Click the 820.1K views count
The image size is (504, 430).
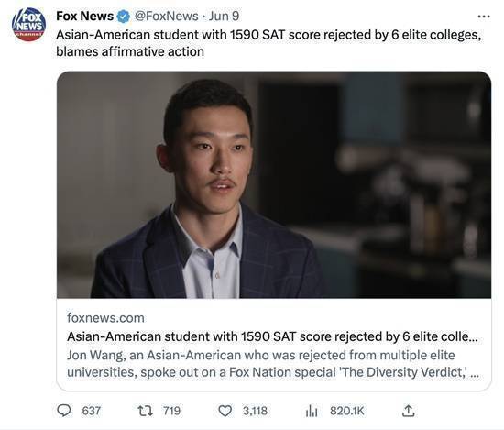347,411
